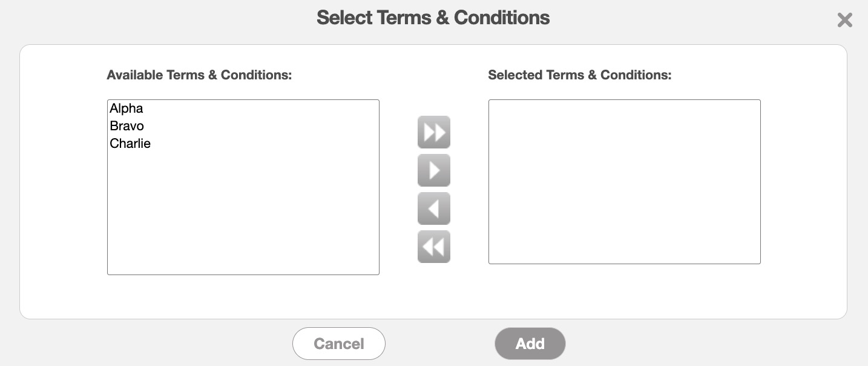Click the Selected Terms & Conditions label
Screen dimensions: 868x366
(x=579, y=75)
